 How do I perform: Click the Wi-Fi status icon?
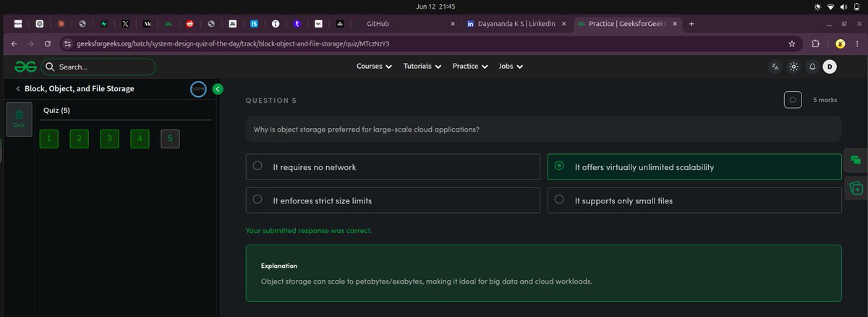click(830, 7)
